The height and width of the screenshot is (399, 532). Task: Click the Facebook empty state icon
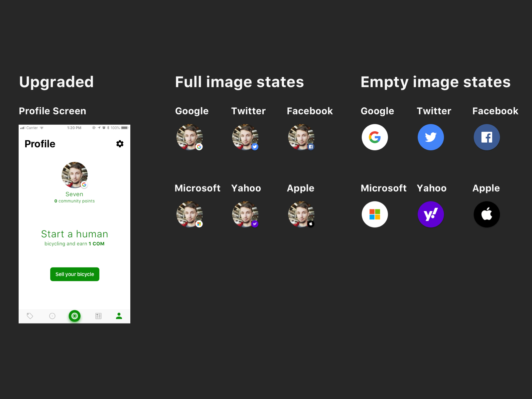click(x=486, y=137)
